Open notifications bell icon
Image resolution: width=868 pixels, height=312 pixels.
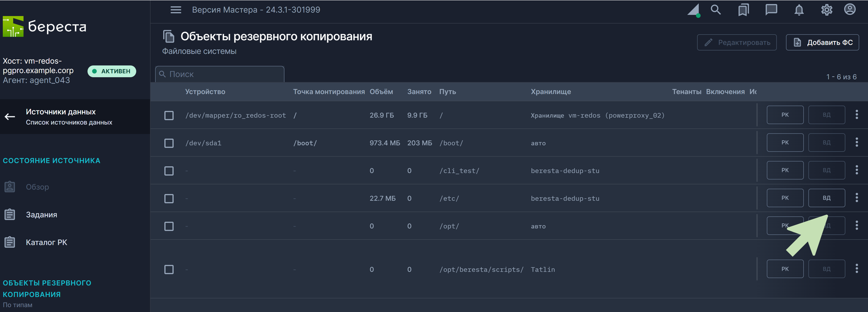pos(799,10)
